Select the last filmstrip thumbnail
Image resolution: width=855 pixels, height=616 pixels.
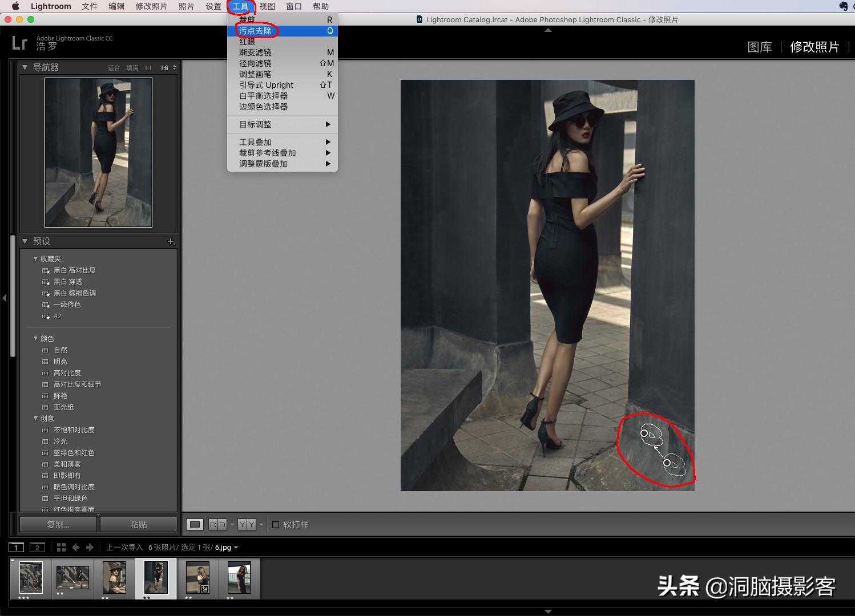point(239,577)
